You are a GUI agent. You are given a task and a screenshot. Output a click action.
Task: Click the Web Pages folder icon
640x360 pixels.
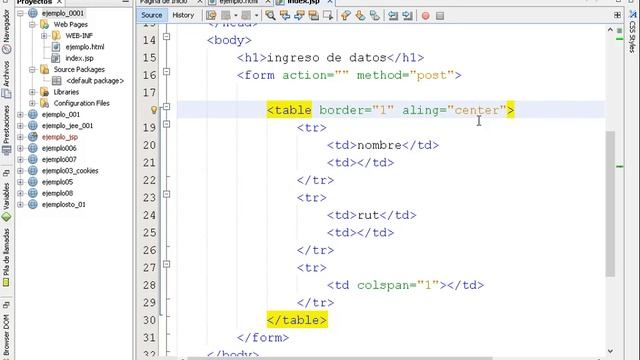click(x=44, y=24)
